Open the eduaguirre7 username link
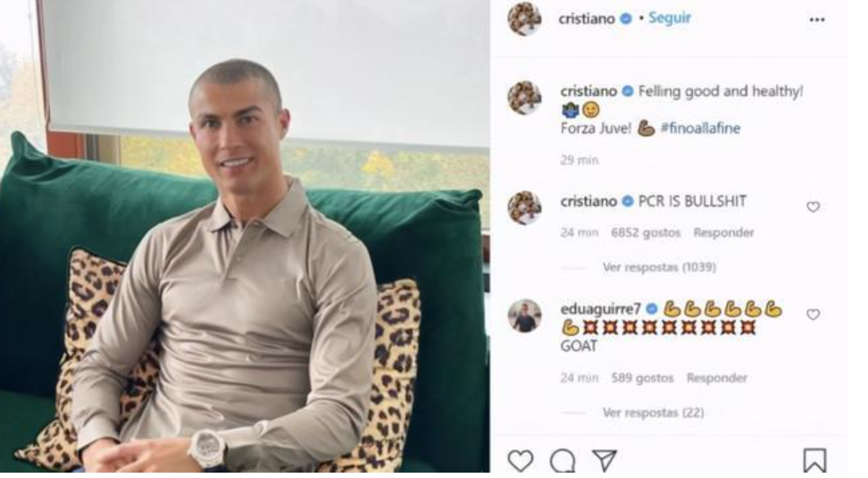Image resolution: width=868 pixels, height=478 pixels. click(x=600, y=308)
